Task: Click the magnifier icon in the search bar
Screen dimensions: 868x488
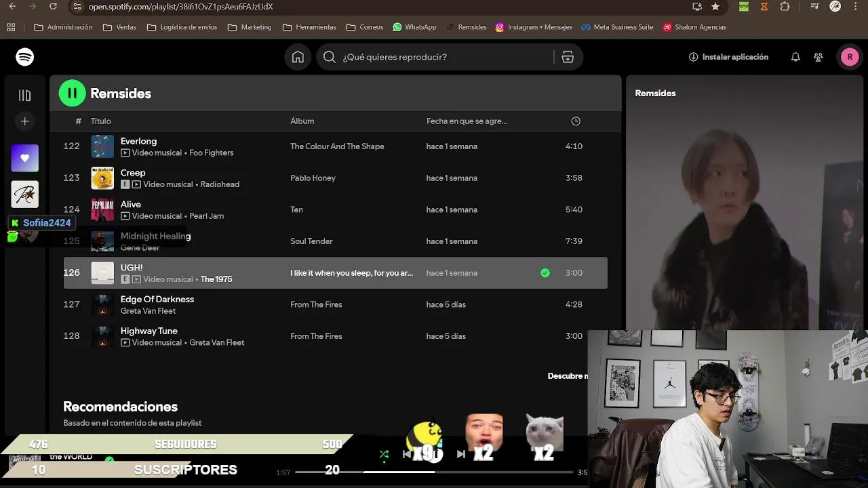Action: (x=330, y=57)
